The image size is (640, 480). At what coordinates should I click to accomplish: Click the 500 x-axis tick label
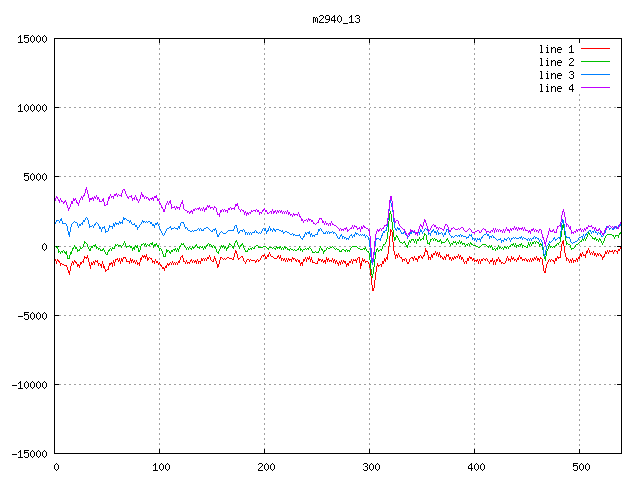point(580,467)
